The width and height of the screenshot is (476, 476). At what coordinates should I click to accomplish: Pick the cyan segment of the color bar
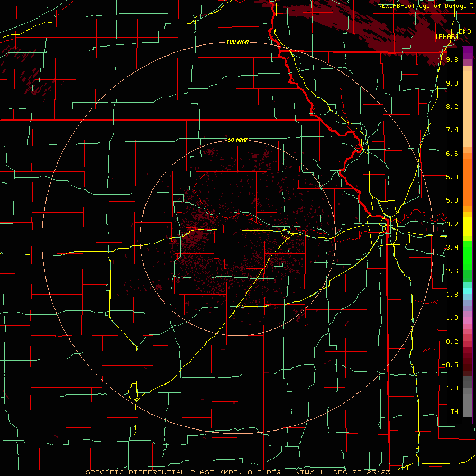pos(467,291)
